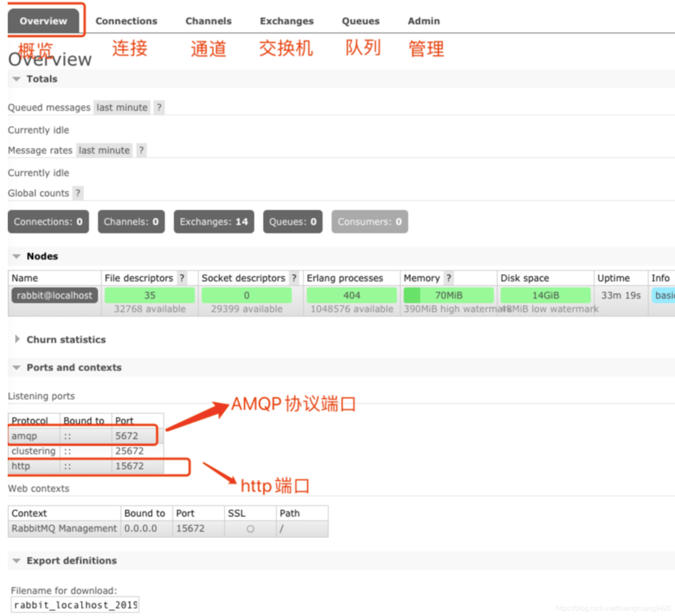Click the uptime value 33m 19s
This screenshot has height=616, width=675.
click(x=621, y=295)
